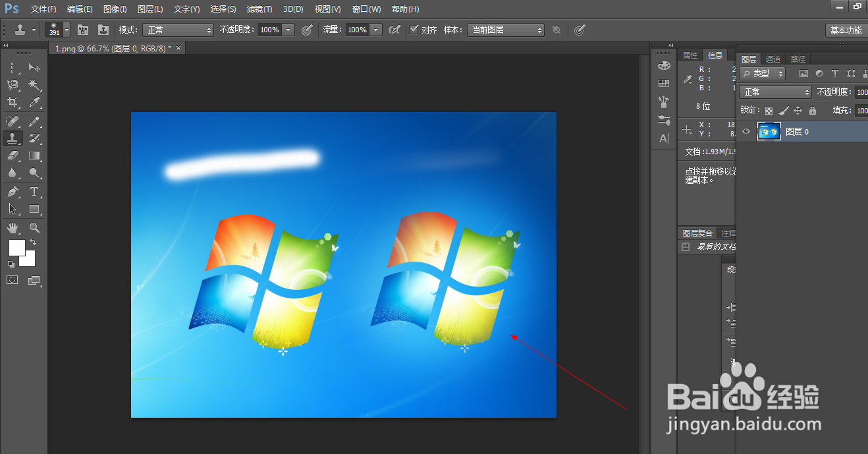Select the Lasso tool
868x454 pixels.
[x=13, y=84]
